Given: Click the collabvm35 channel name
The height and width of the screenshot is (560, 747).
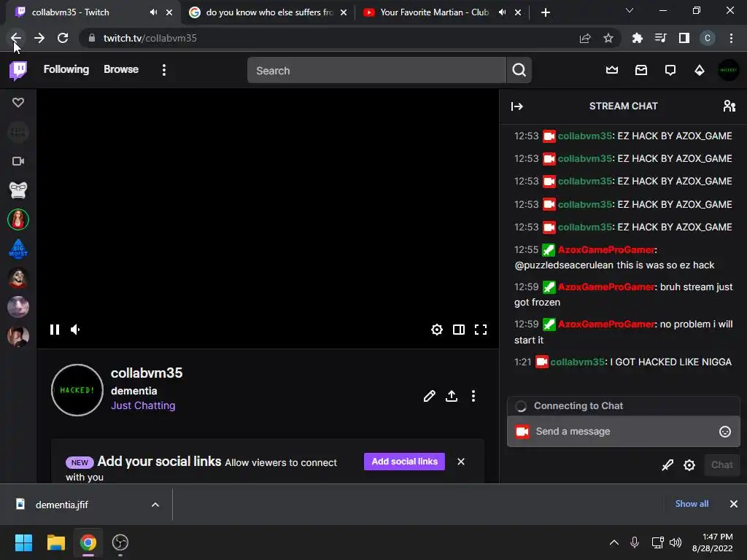Looking at the screenshot, I should [147, 373].
